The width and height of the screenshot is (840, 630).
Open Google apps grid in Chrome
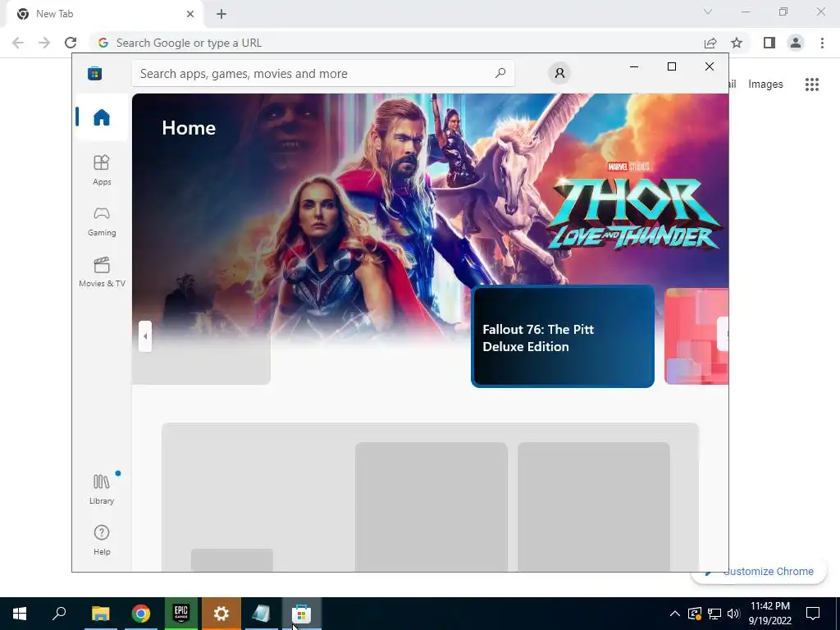click(812, 84)
